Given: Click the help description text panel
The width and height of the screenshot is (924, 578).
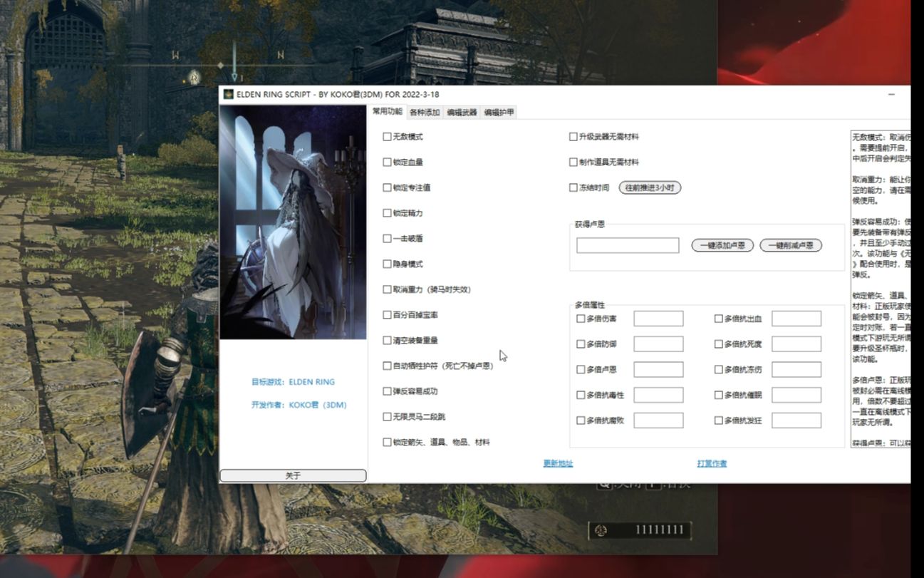Looking at the screenshot, I should [881, 289].
